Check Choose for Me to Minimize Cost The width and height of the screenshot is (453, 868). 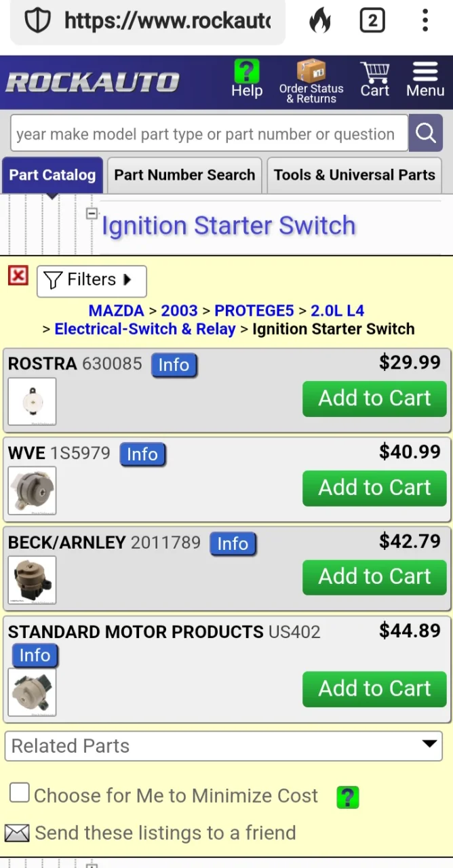coord(20,793)
